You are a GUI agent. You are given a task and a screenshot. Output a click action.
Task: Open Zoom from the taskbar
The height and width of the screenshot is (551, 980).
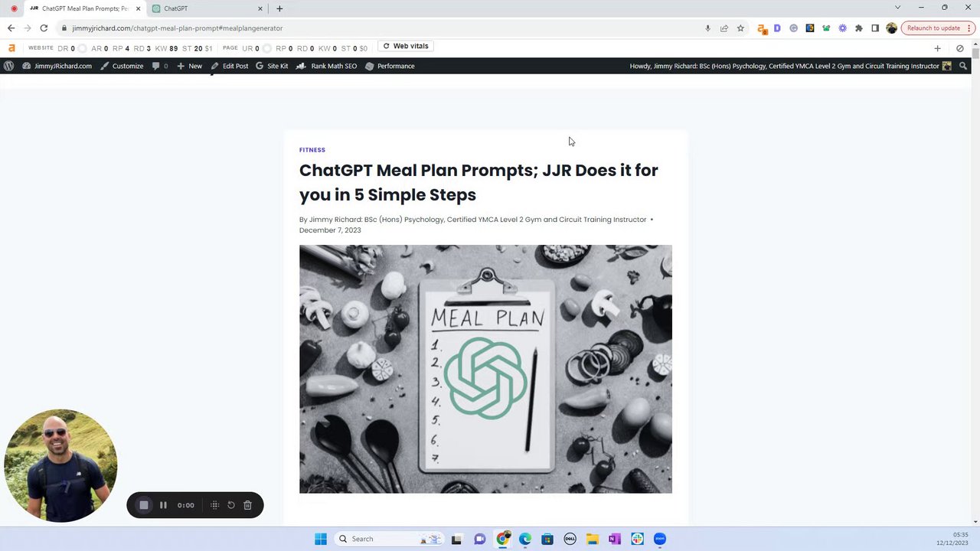[660, 539]
